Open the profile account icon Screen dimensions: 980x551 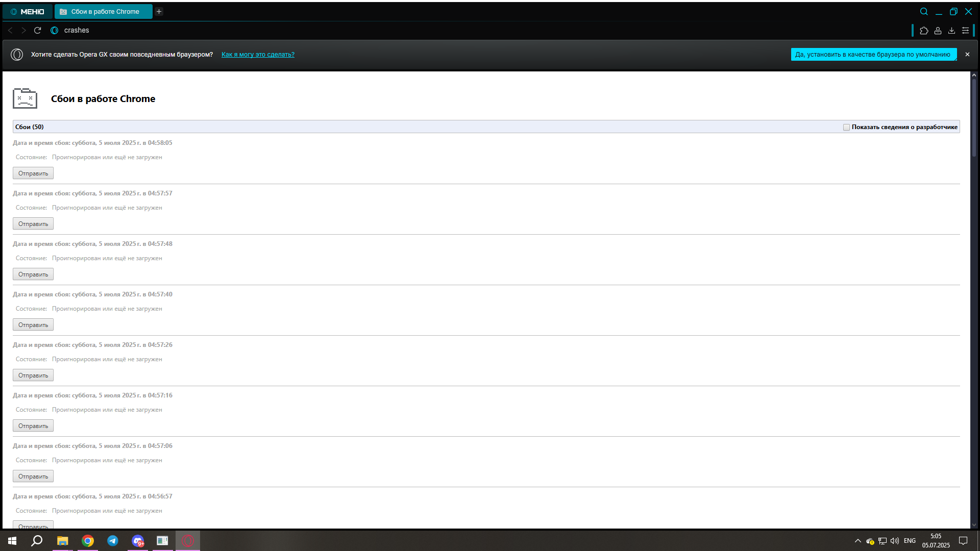click(x=938, y=31)
